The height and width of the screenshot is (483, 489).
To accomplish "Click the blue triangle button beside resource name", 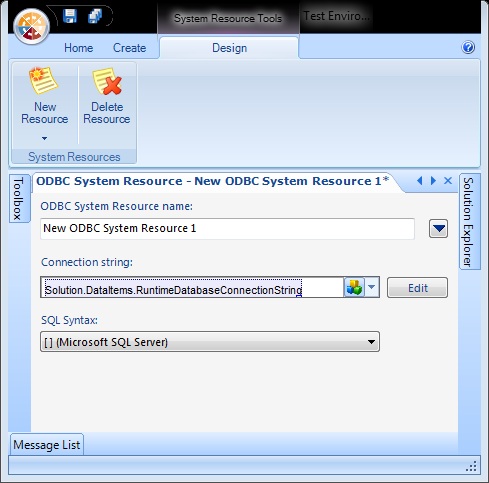I will 438,229.
